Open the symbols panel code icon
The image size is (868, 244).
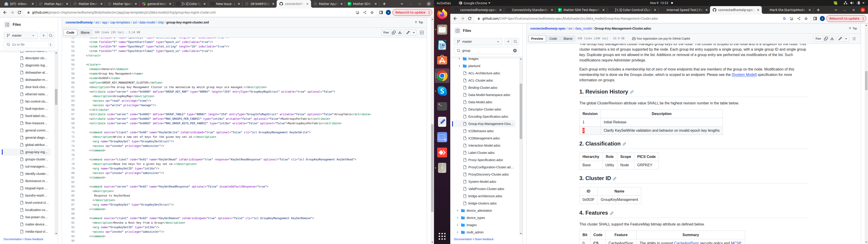click(x=422, y=32)
